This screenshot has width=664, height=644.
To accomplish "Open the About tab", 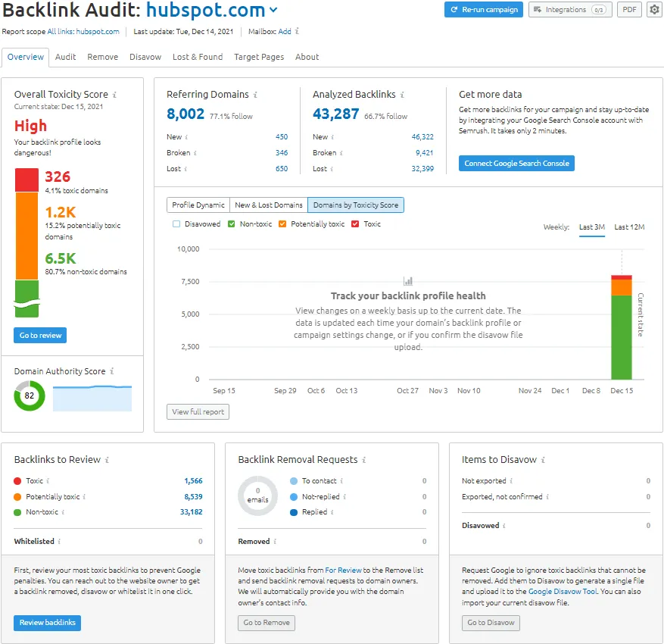I will coord(307,57).
